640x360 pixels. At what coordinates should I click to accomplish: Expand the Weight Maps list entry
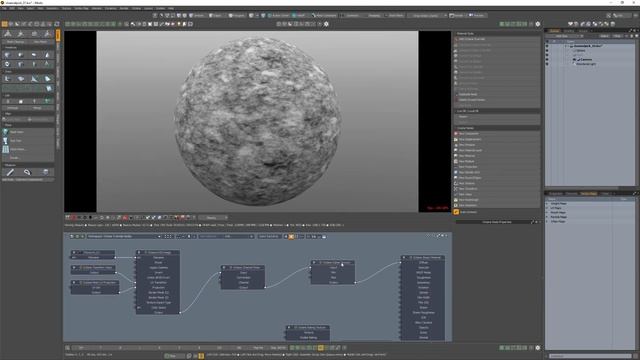547,203
